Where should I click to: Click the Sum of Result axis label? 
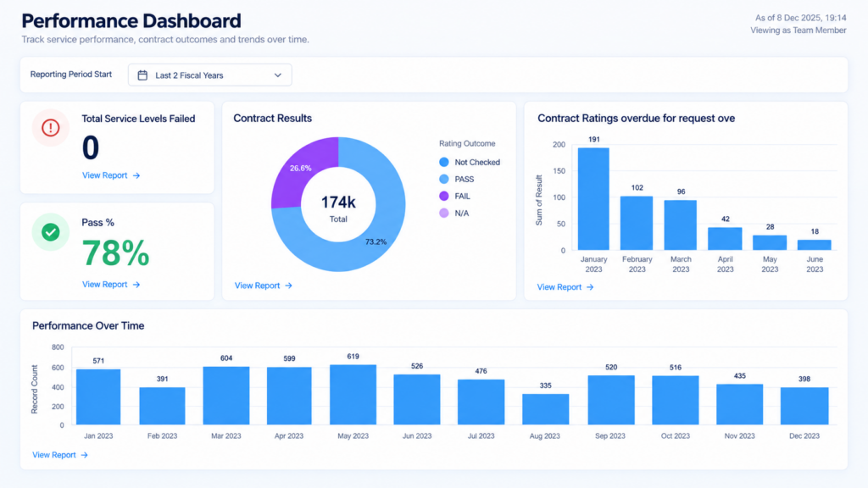click(x=538, y=200)
